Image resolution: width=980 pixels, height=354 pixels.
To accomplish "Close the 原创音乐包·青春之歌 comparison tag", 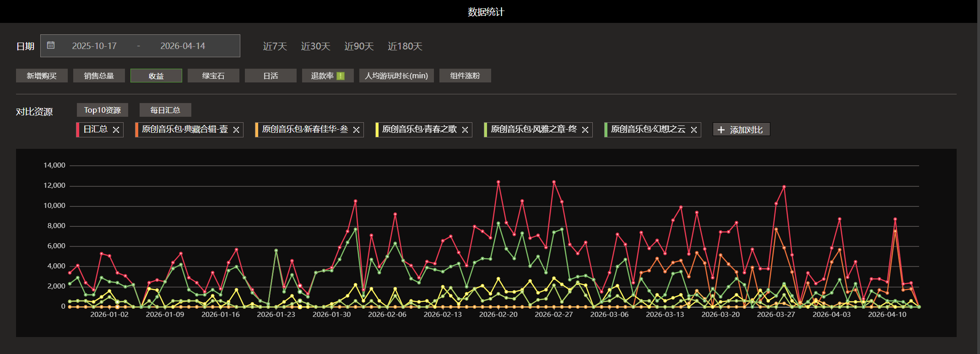I will point(465,130).
